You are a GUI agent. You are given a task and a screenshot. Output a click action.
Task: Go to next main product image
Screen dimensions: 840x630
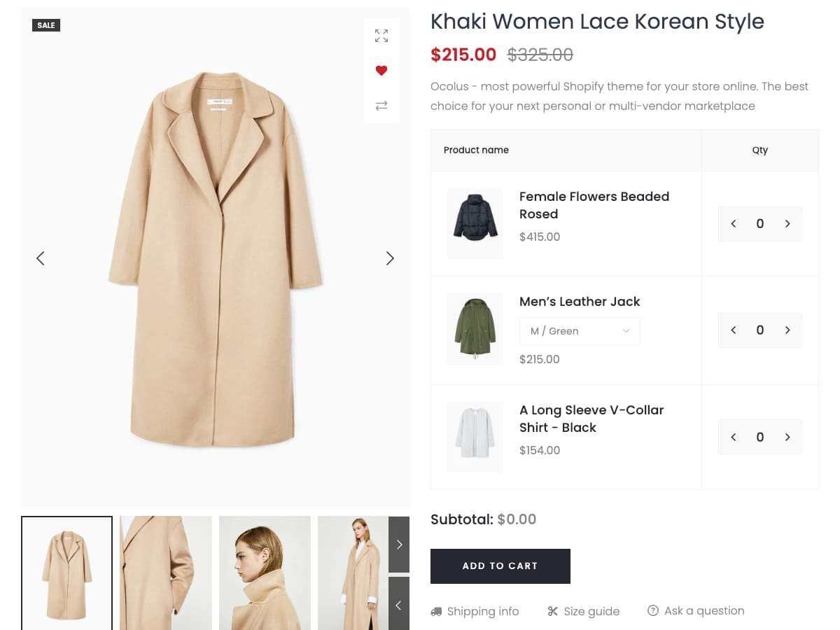click(x=390, y=258)
